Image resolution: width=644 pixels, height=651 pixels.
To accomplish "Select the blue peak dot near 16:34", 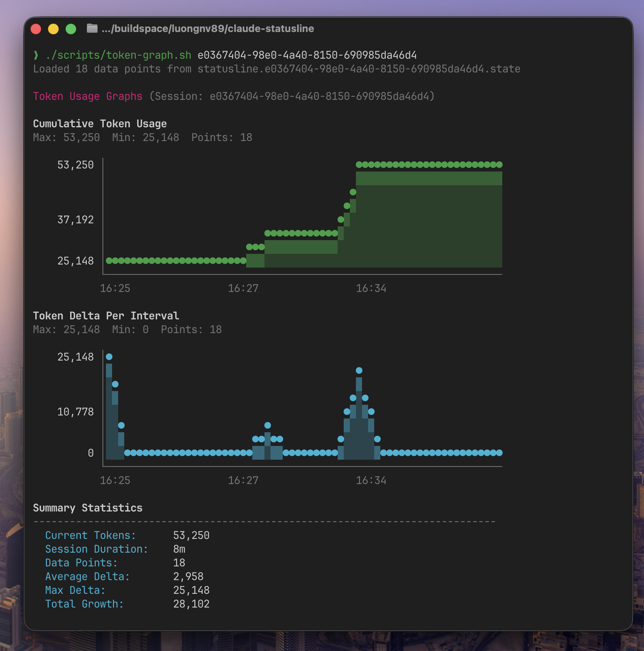I will [x=359, y=369].
